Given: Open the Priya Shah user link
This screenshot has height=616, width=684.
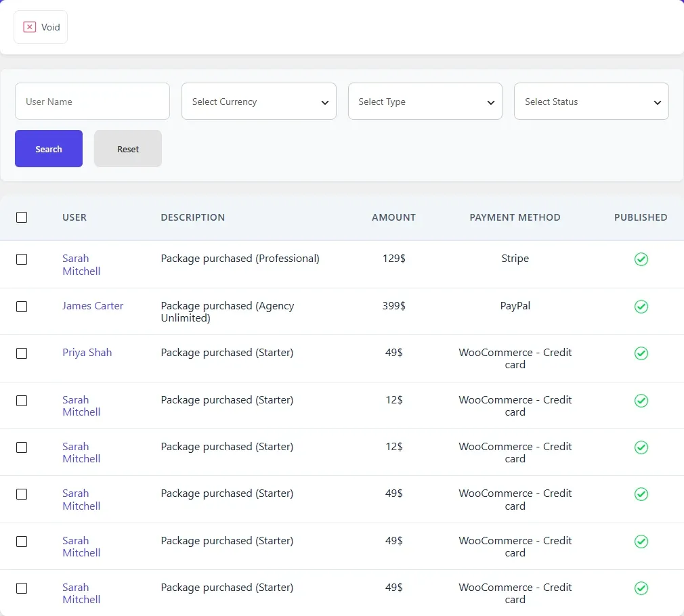Looking at the screenshot, I should [x=87, y=352].
